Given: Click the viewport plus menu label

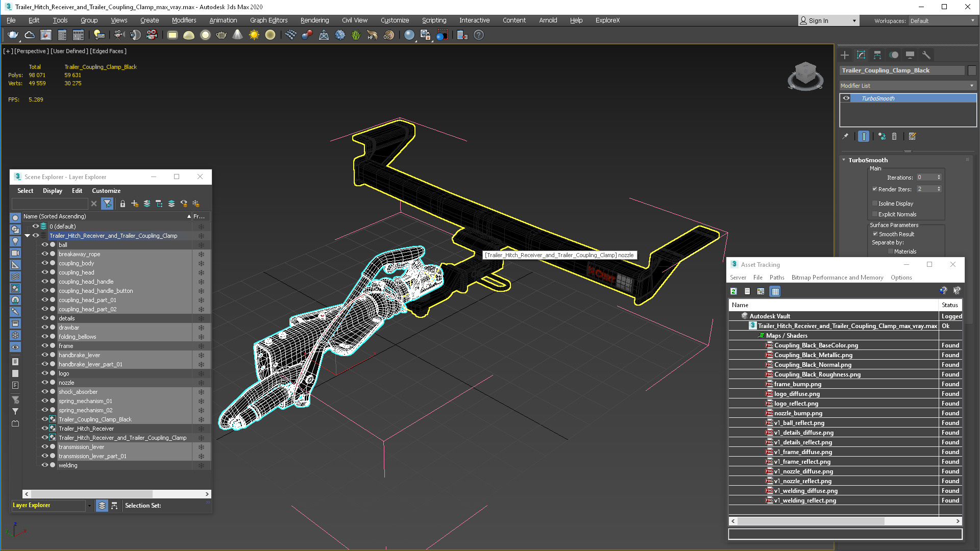Looking at the screenshot, I should tap(8, 51).
